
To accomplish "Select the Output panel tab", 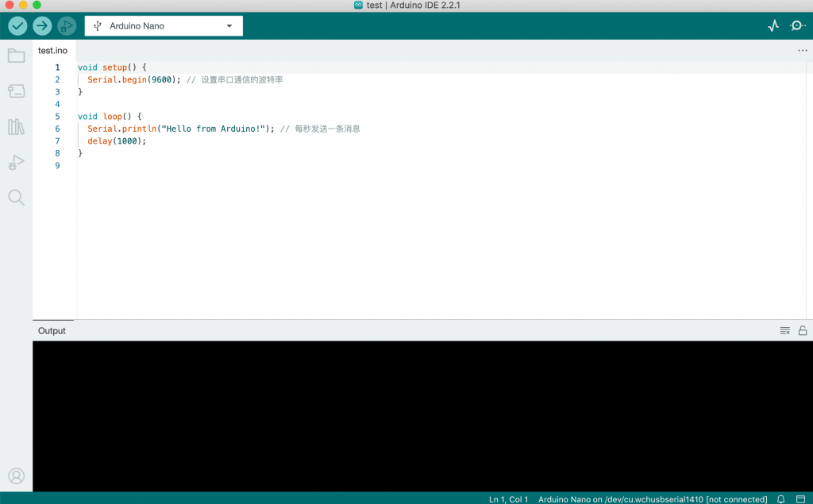I will (x=52, y=331).
